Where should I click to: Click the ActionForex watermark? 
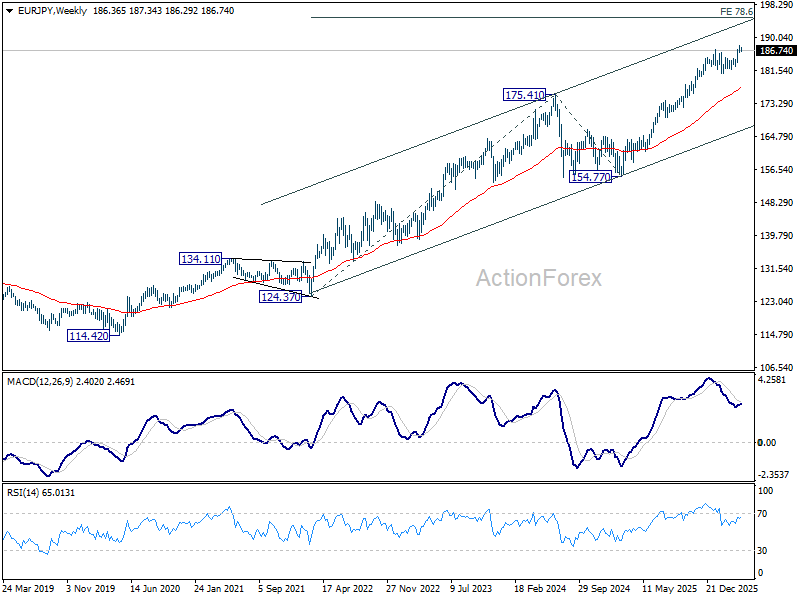pyautogui.click(x=539, y=278)
